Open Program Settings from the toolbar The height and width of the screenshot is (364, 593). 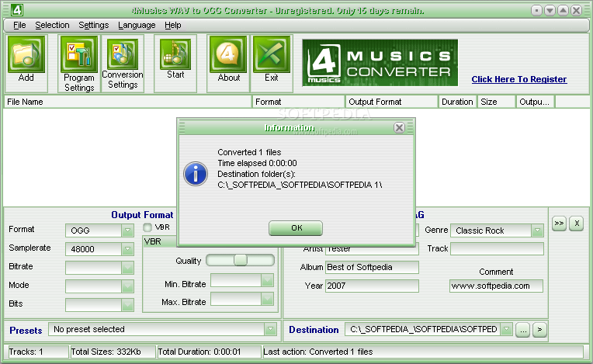(78, 54)
